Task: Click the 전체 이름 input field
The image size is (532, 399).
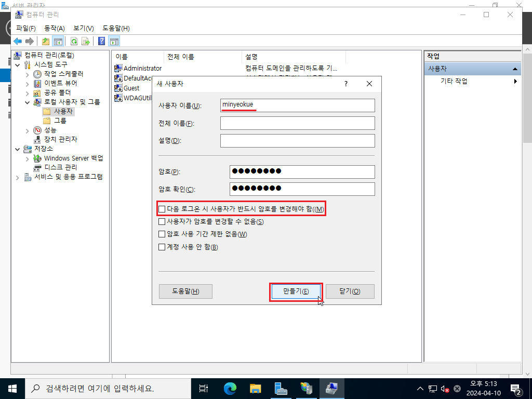Action: [x=298, y=123]
